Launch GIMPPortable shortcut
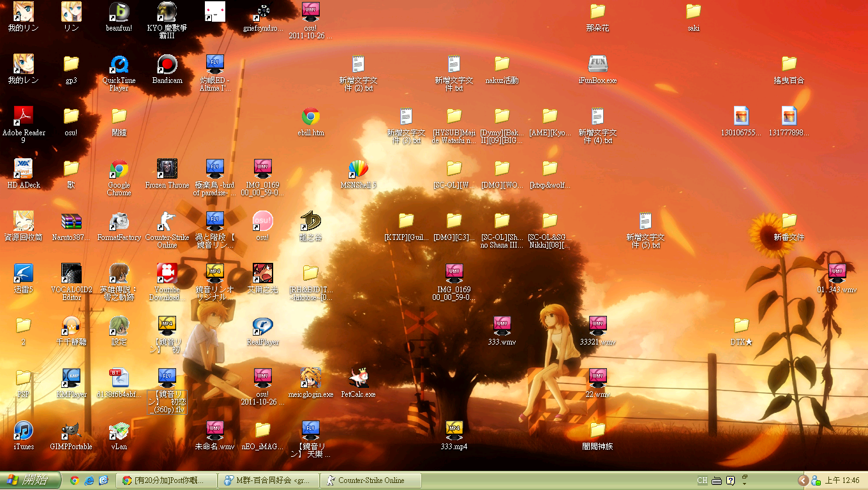868x490 pixels. point(71,430)
